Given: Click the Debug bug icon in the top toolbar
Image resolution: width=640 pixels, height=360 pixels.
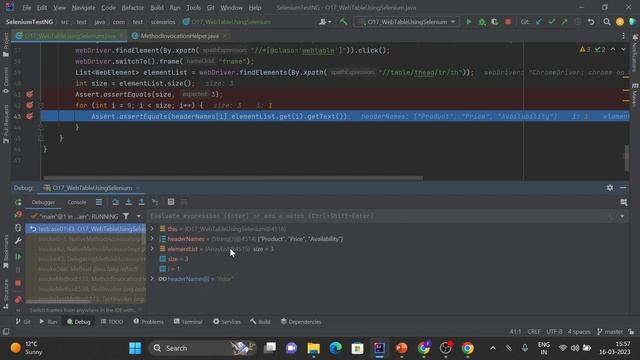Looking at the screenshot, I should tap(482, 22).
